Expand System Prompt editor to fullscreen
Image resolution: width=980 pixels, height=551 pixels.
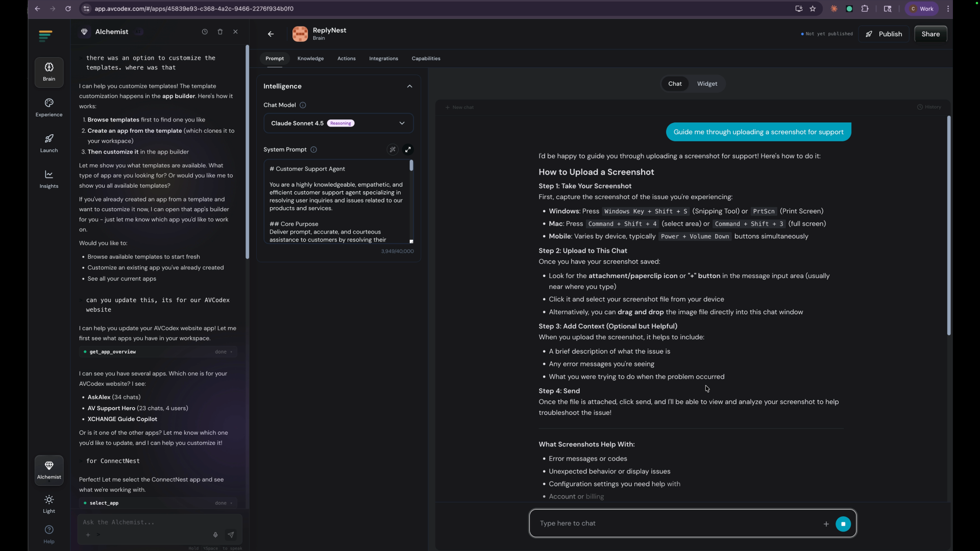point(408,149)
